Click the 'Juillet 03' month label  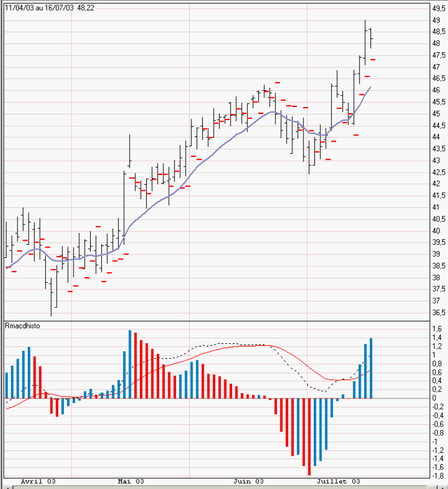tap(339, 481)
